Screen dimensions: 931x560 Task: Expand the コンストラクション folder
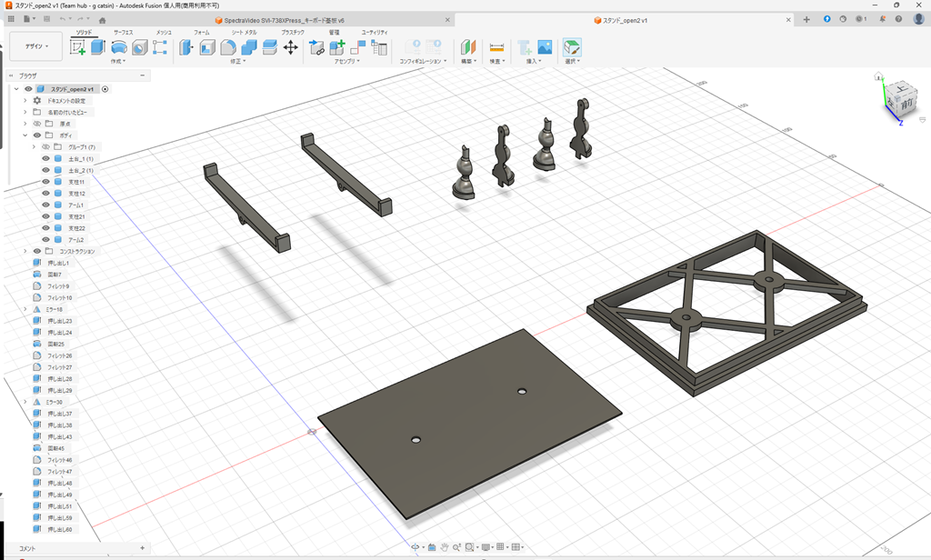pos(25,250)
